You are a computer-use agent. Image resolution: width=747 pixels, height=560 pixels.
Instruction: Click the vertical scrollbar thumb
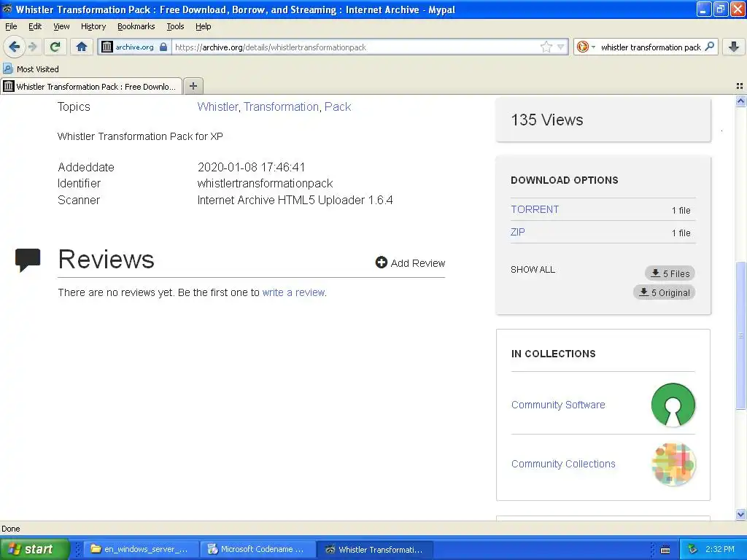point(740,335)
